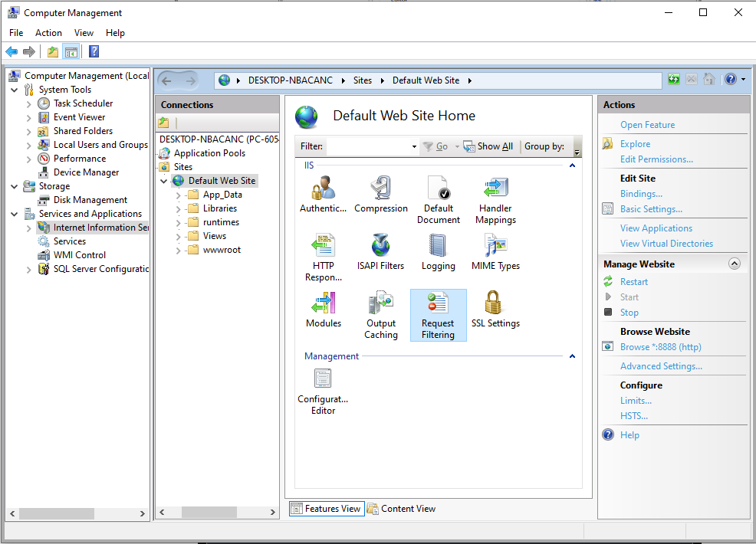Open HTTP Response Headers feature
The height and width of the screenshot is (544, 756).
point(323,257)
